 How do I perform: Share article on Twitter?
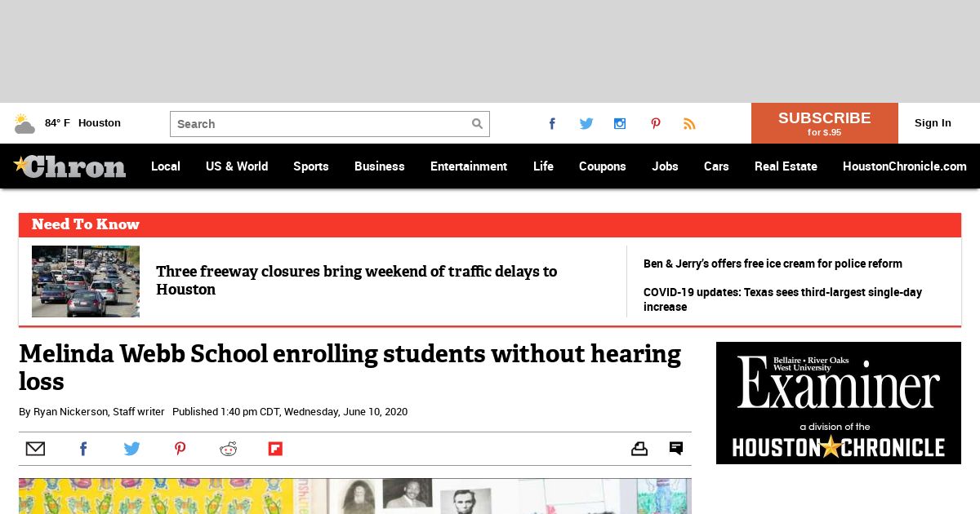coord(131,449)
